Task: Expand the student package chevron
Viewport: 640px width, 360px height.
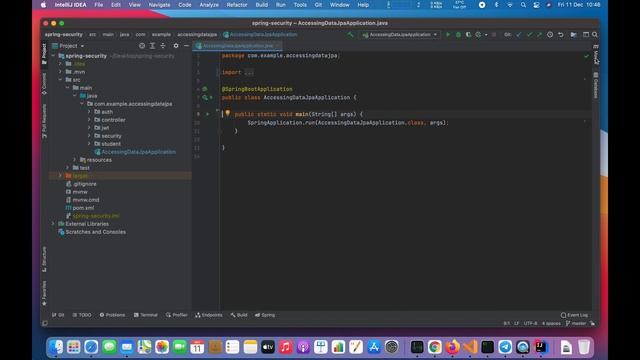Action: (89, 144)
